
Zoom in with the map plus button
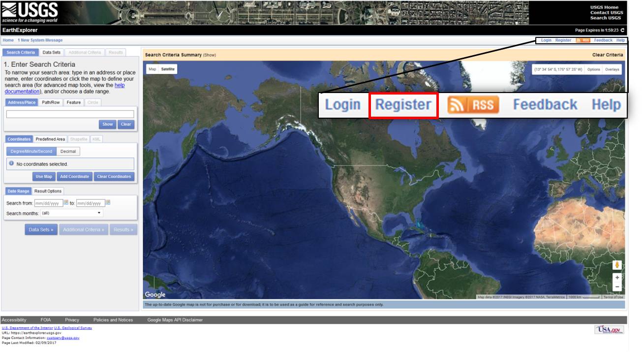[x=617, y=278]
